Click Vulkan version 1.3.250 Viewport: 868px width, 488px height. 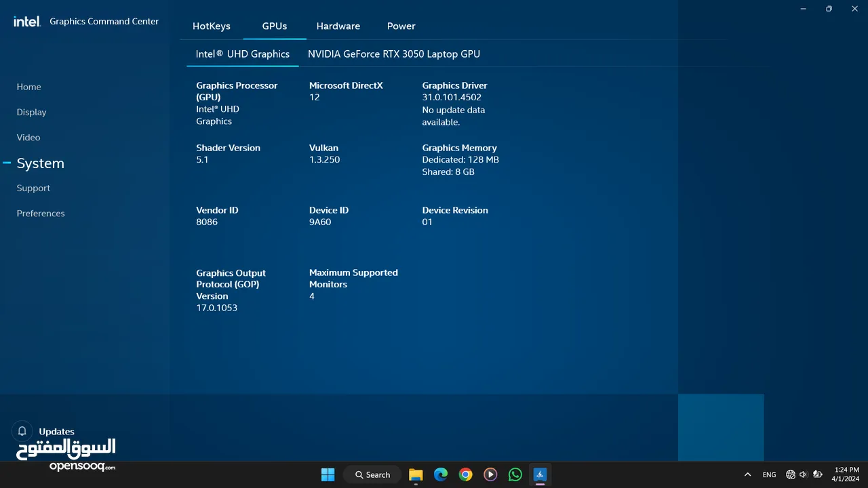324,159
